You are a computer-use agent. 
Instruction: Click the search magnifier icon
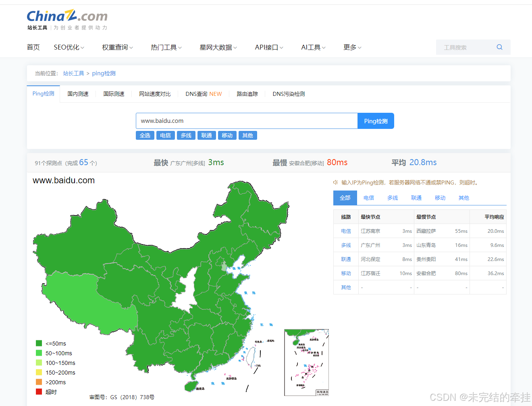click(x=499, y=47)
